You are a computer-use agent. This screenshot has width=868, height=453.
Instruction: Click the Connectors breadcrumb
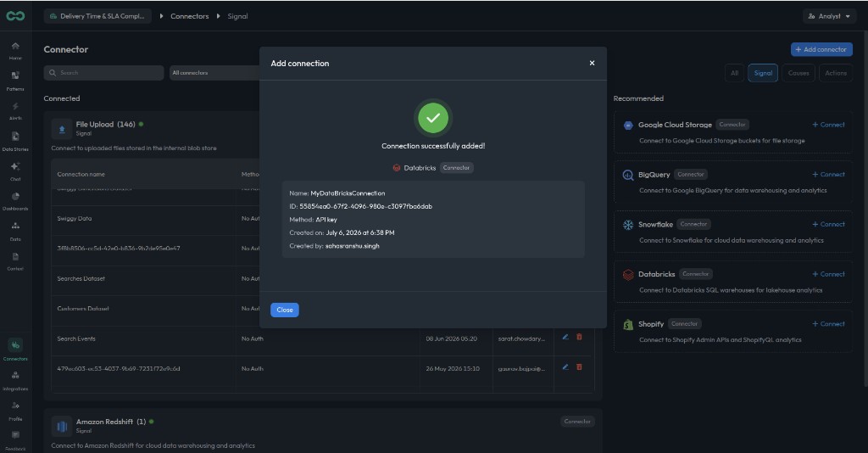click(x=189, y=16)
